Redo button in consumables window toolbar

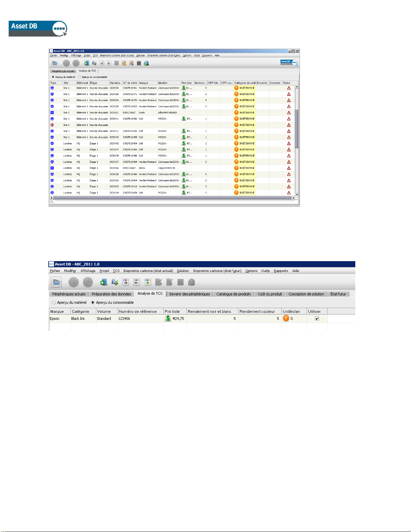pos(88,282)
